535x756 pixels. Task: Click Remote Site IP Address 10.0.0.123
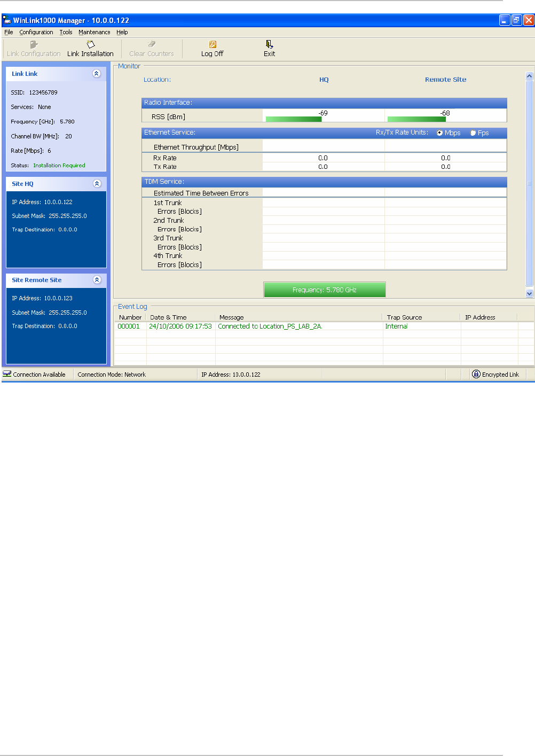[58, 298]
